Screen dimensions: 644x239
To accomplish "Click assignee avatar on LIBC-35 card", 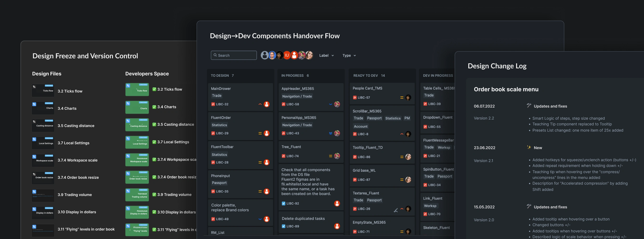I will 266,191.
